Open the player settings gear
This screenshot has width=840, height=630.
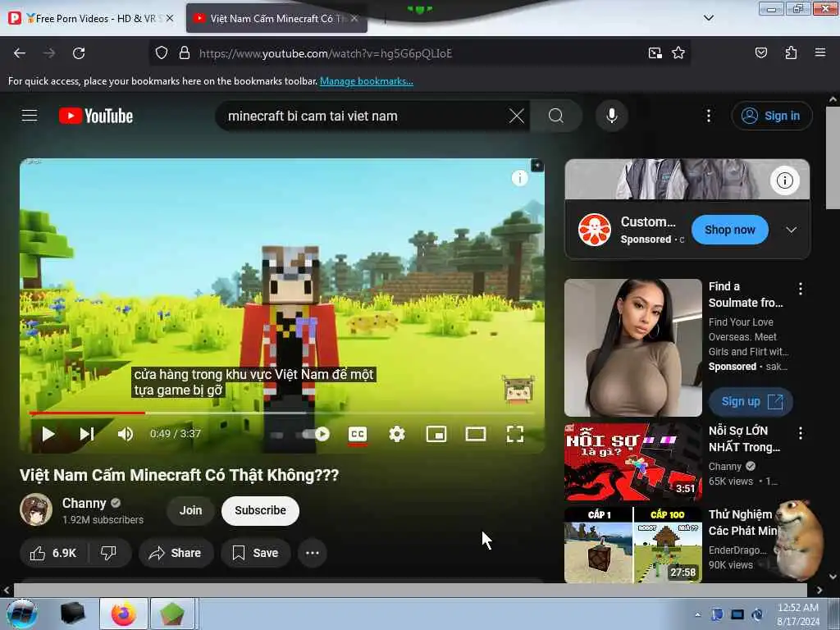(x=397, y=434)
